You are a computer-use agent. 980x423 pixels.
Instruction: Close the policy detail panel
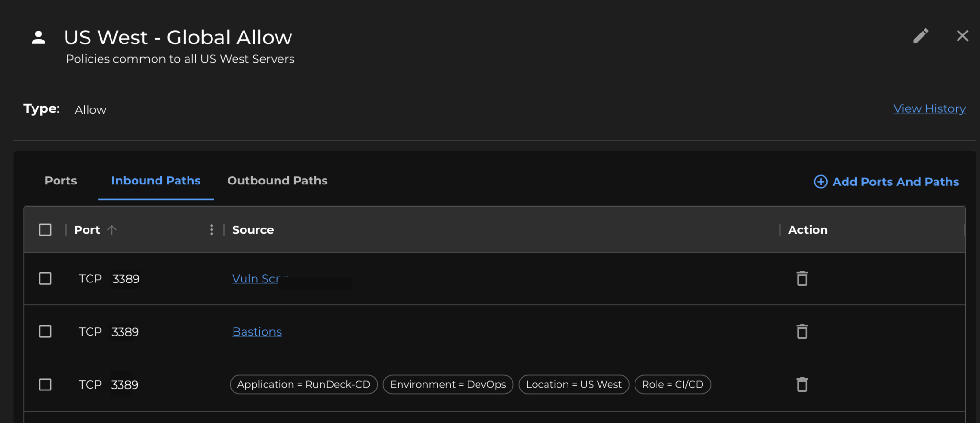coord(962,36)
